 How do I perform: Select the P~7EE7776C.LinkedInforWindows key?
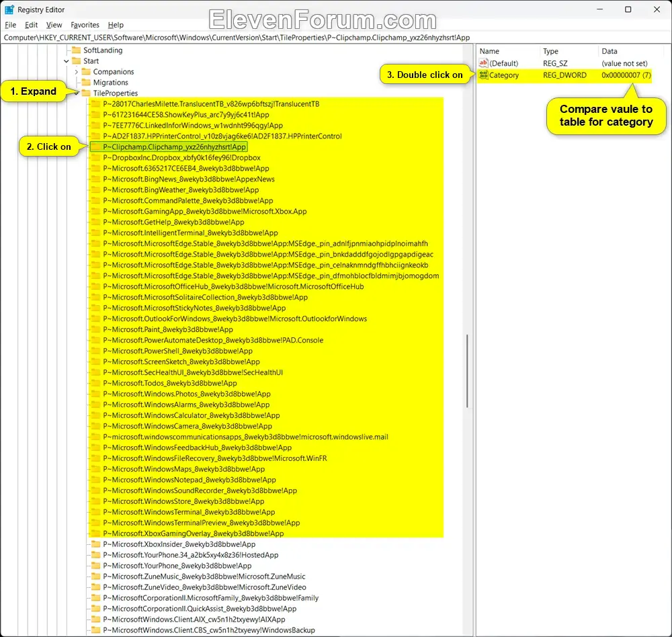(193, 126)
